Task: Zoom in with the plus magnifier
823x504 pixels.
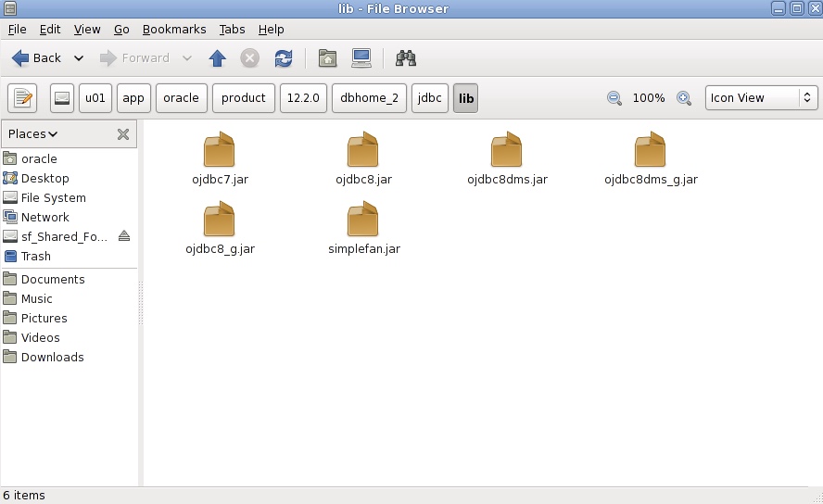Action: [683, 98]
